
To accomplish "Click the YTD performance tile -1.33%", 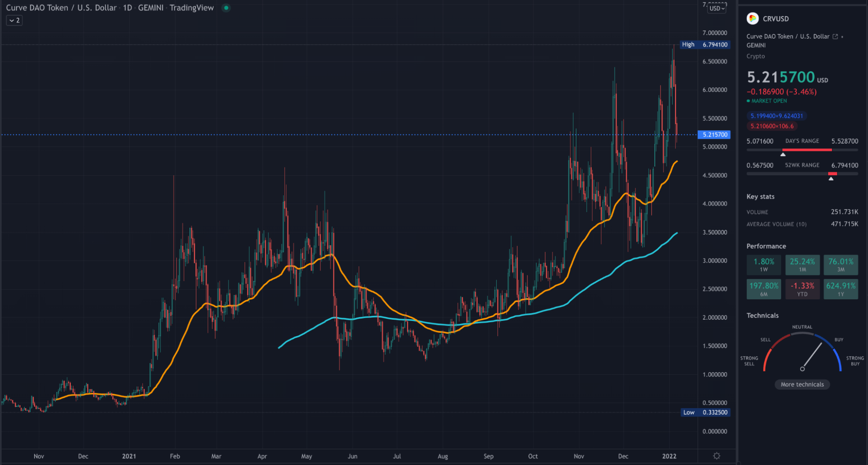I will (802, 289).
